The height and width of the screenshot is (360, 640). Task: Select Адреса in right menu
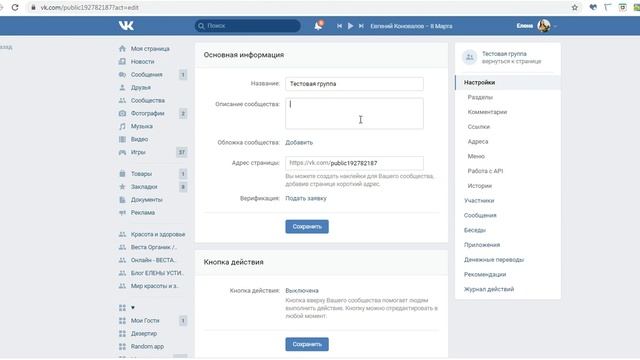[478, 142]
